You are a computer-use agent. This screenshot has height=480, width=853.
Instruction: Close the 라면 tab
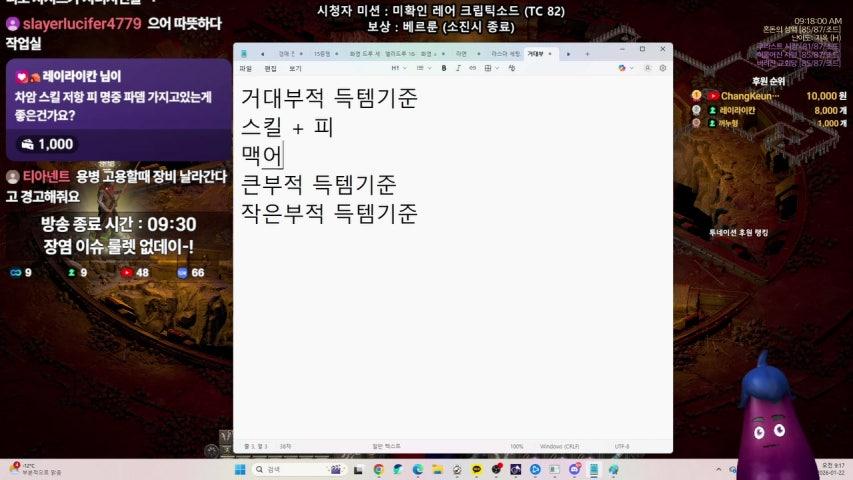(x=479, y=54)
